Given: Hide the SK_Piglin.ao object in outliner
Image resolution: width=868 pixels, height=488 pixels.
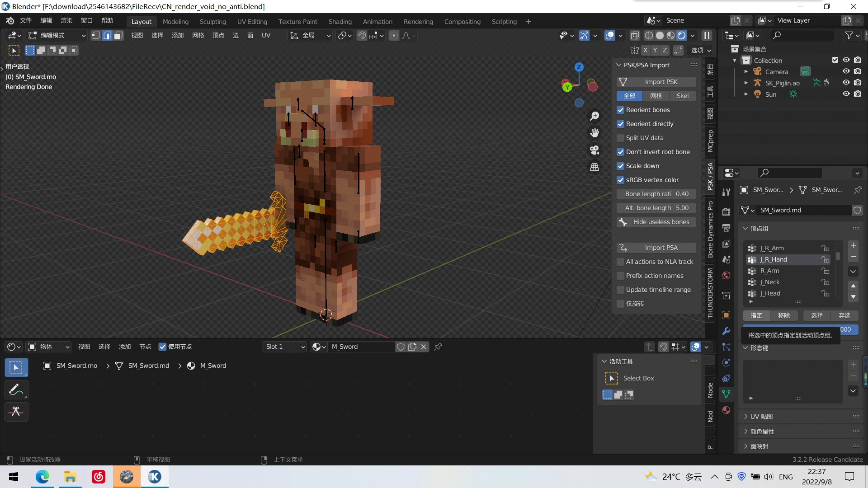Looking at the screenshot, I should pyautogui.click(x=846, y=83).
